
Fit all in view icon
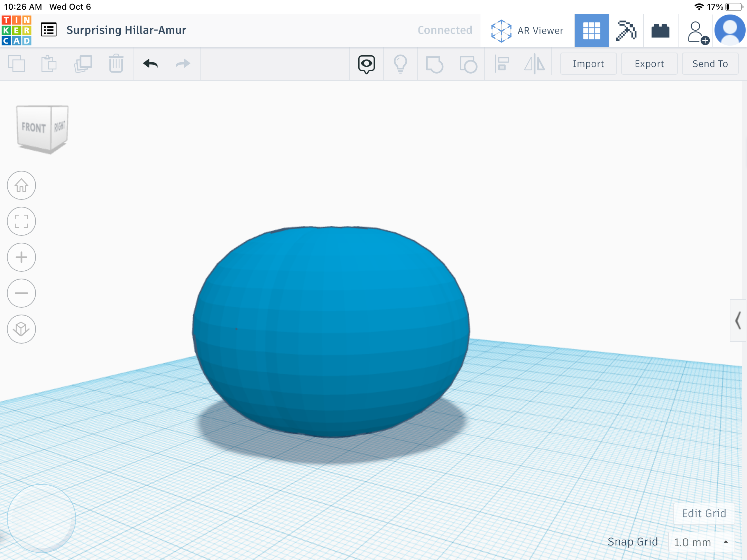coord(21,221)
